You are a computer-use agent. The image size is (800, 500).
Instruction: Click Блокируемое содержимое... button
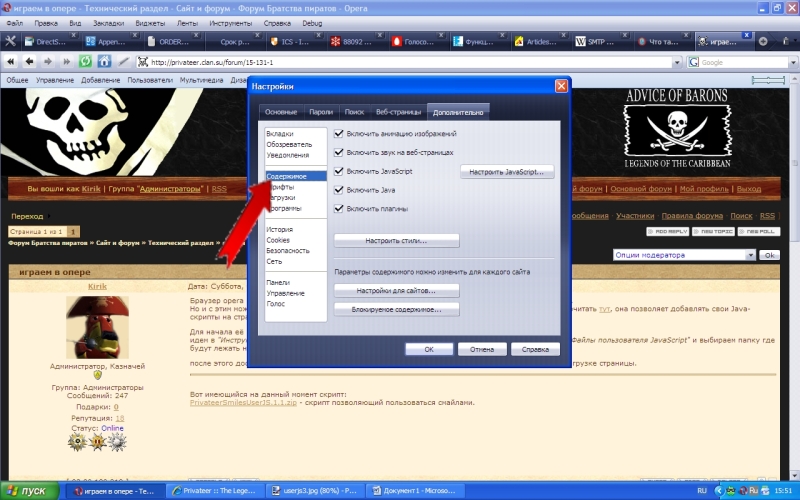pyautogui.click(x=396, y=309)
